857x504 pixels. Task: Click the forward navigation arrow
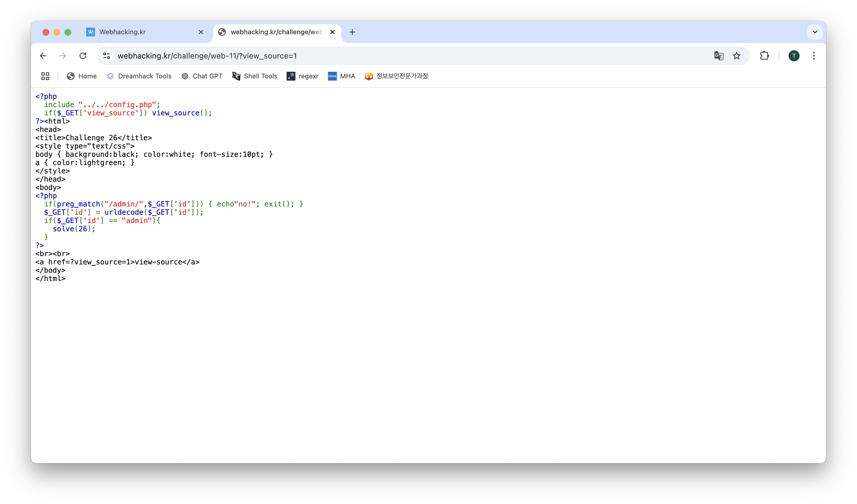point(63,56)
